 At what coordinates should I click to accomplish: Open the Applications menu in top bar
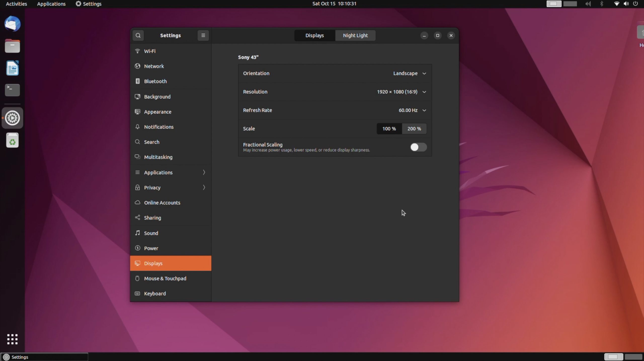[x=51, y=4]
